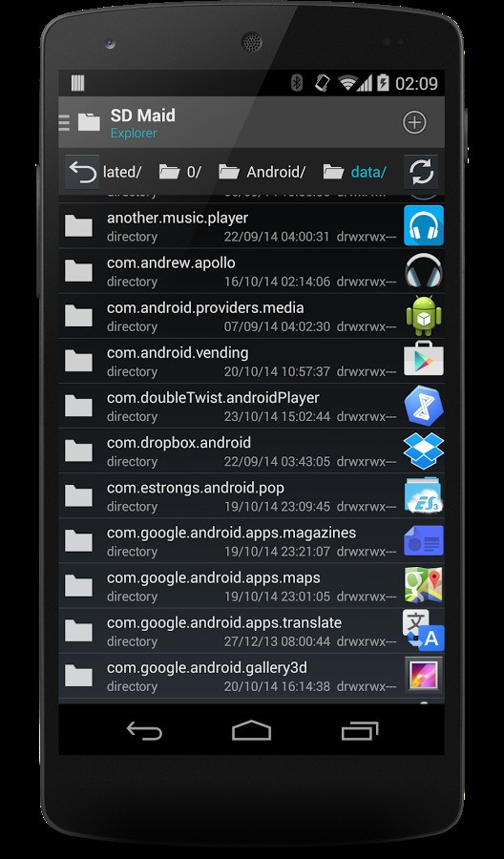Select the data/ breadcrumb folder

point(354,172)
